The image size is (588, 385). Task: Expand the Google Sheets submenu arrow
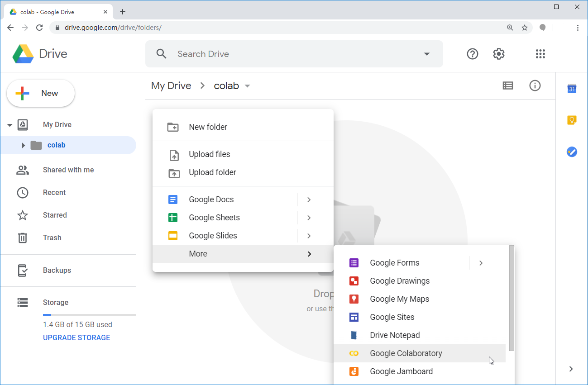coord(309,218)
